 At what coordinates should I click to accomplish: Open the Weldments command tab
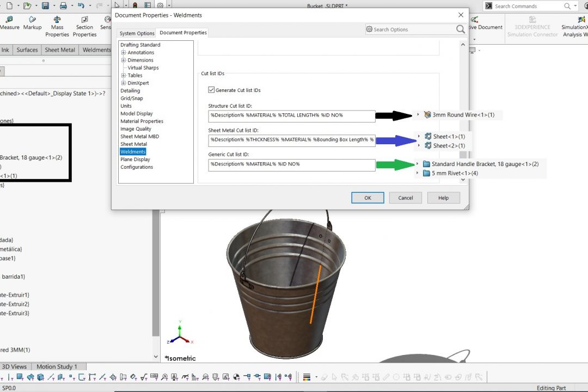96,50
